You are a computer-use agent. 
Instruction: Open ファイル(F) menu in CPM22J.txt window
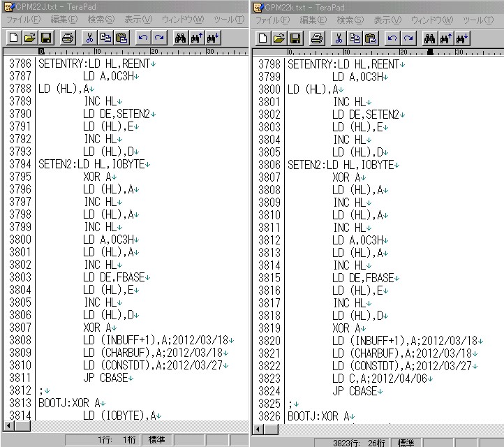[24, 20]
